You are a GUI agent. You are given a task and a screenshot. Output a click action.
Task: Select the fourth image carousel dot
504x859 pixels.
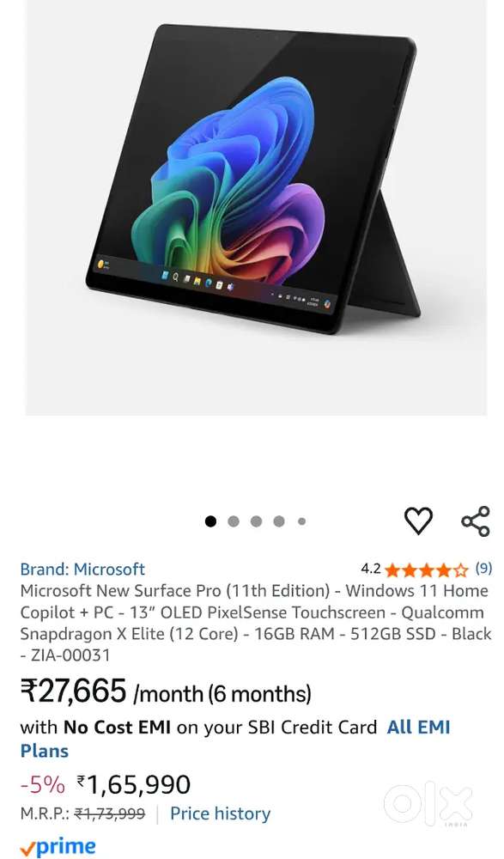point(279,521)
